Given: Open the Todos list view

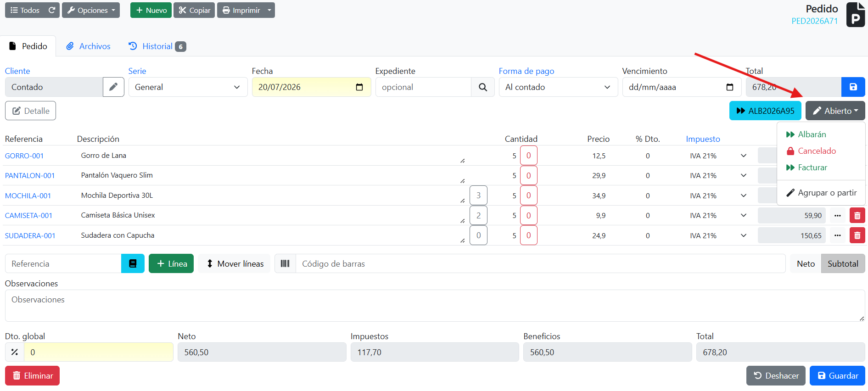Looking at the screenshot, I should (x=25, y=10).
